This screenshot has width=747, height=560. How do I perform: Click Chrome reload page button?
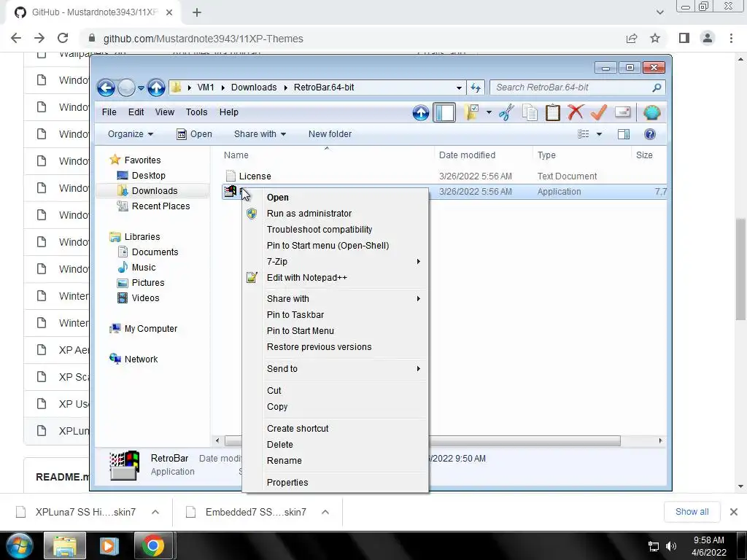(63, 38)
